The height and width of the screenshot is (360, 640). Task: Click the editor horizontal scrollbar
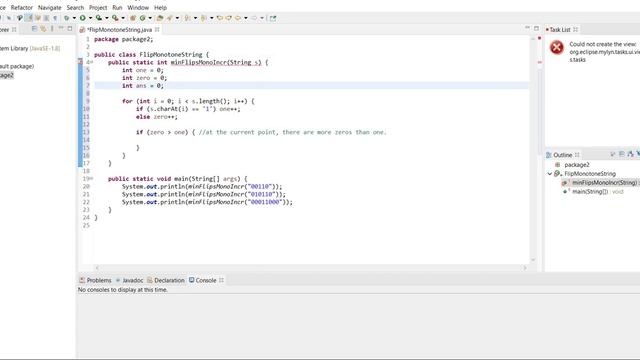pyautogui.click(x=311, y=268)
